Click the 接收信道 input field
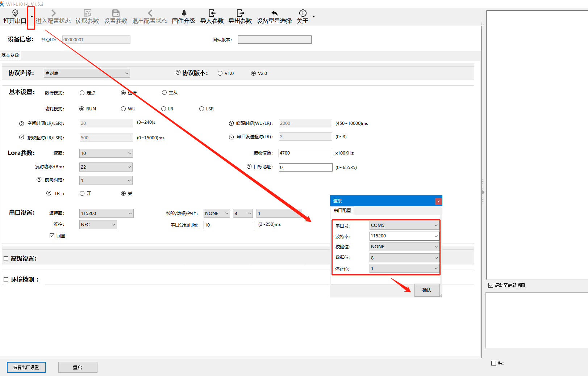This screenshot has width=588, height=376. click(x=305, y=153)
